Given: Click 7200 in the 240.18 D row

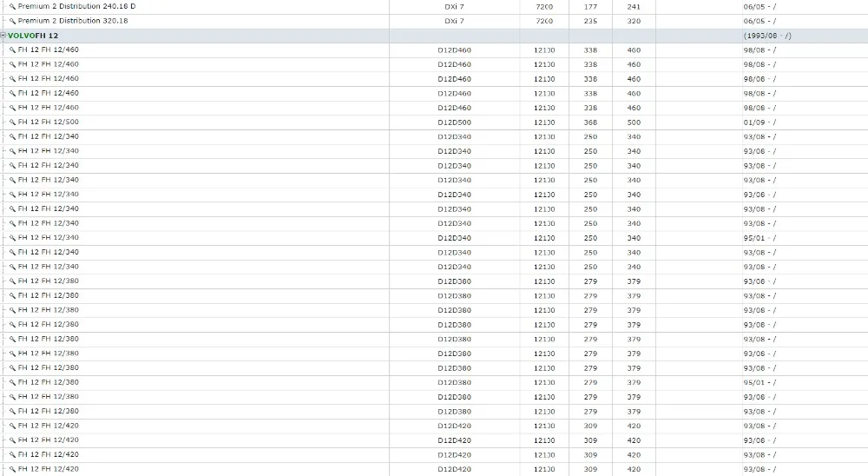Looking at the screenshot, I should point(544,7).
